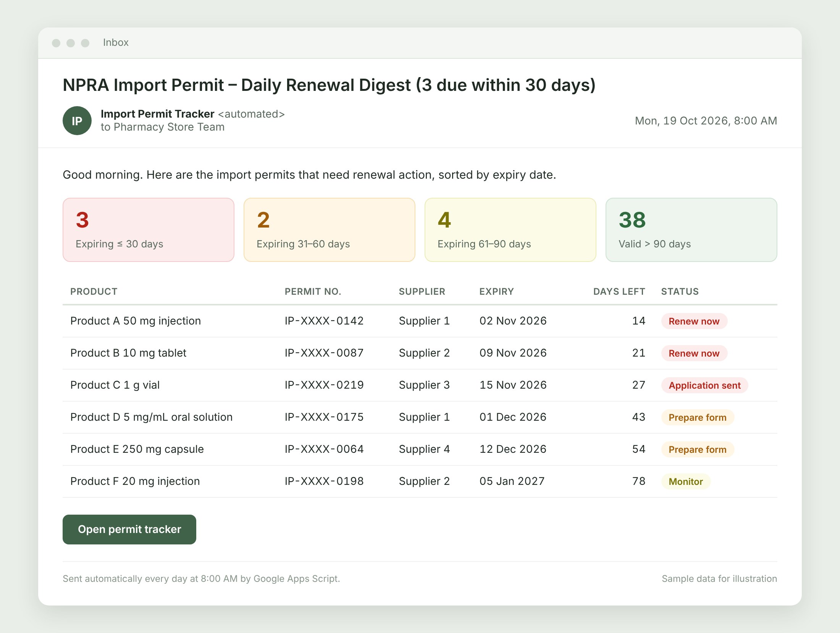840x633 pixels.
Task: Click the PERMIT NO. column header
Action: pos(313,292)
